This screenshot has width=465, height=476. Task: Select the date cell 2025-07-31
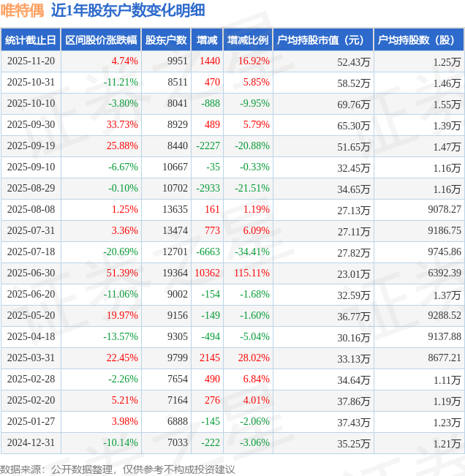pos(31,231)
